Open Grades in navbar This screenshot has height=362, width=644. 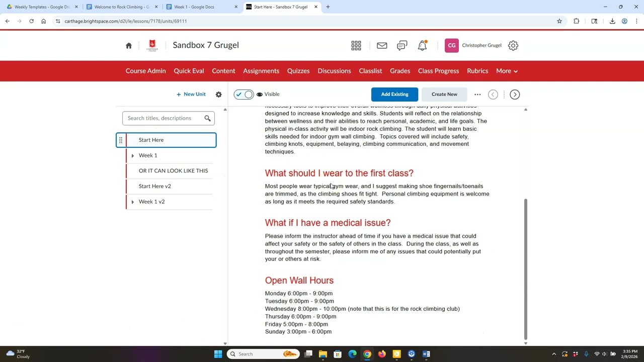[400, 71]
